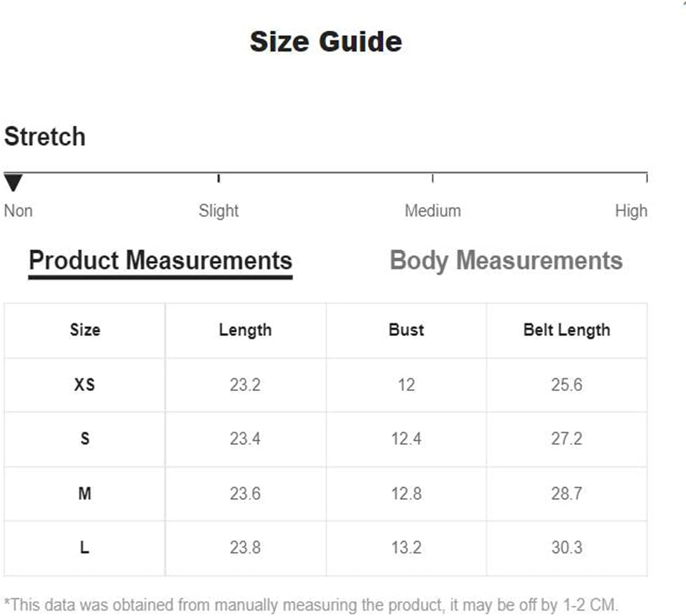This screenshot has width=686, height=616.
Task: Select the Slight tick on stretch scale
Action: coord(218,178)
